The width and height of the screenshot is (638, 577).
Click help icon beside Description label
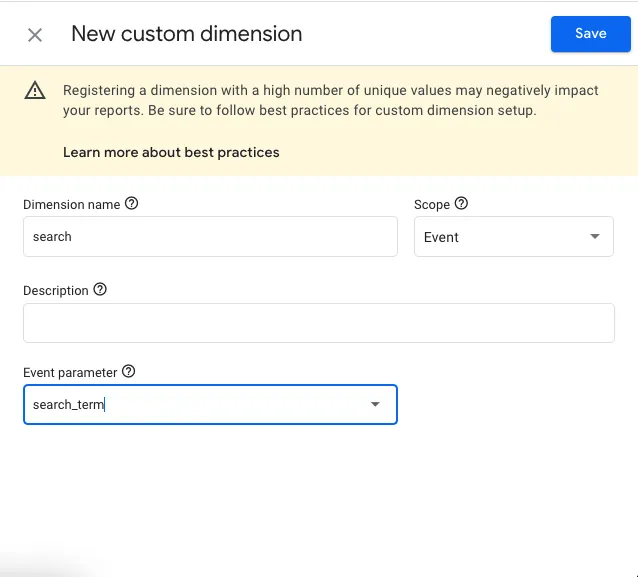pos(100,290)
